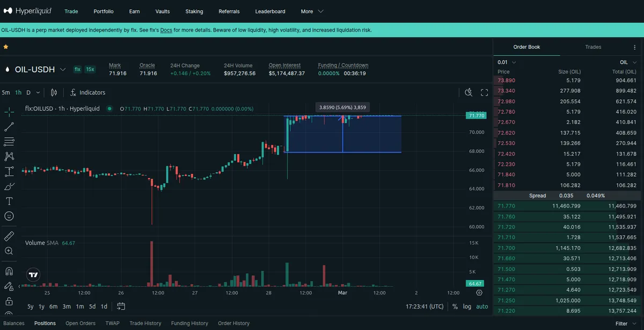Viewport: 644px width, 330px height.
Task: Enter fullscreen chart mode
Action: 484,92
